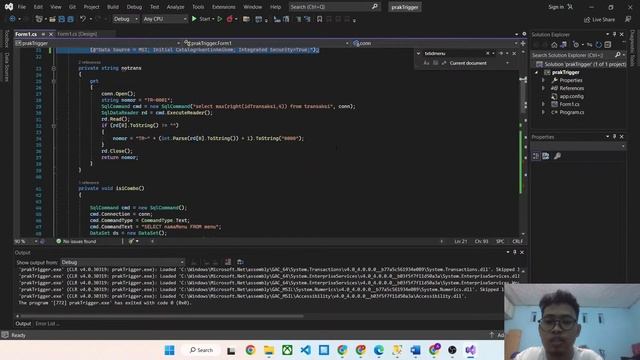
Task: Close the find box in editor
Action: [x=514, y=53]
